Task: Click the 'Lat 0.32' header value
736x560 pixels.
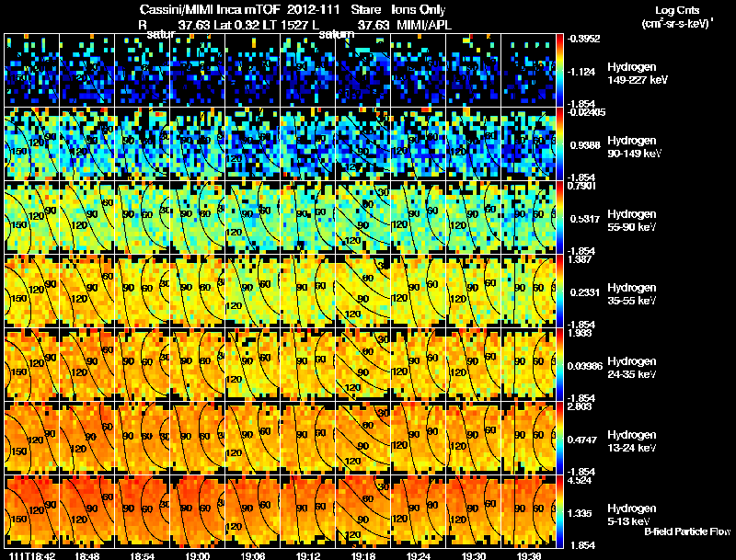Action: (236, 25)
